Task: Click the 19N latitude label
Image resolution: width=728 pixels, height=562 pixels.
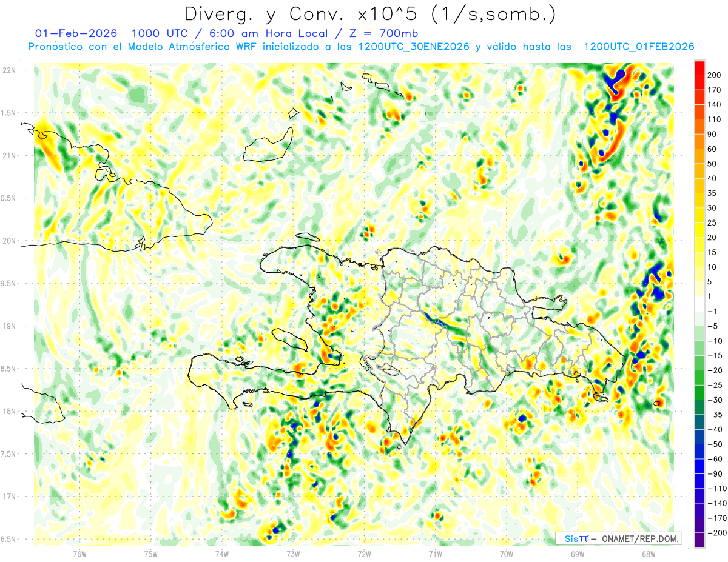Action: 9,326
